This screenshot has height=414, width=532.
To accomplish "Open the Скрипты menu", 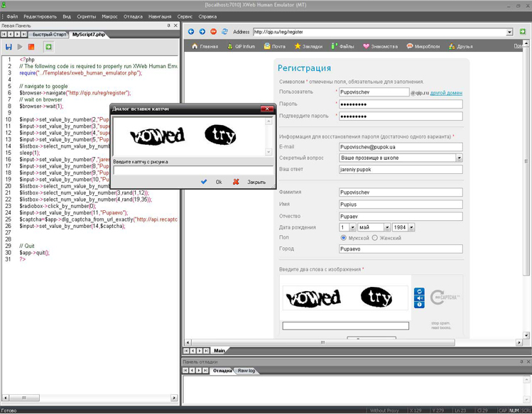I will point(86,16).
